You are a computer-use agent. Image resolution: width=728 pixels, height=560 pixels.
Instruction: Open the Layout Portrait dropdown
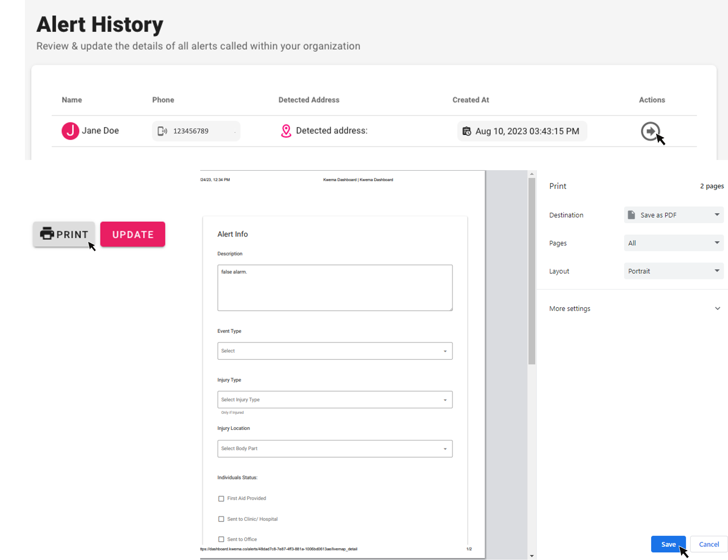click(x=673, y=271)
